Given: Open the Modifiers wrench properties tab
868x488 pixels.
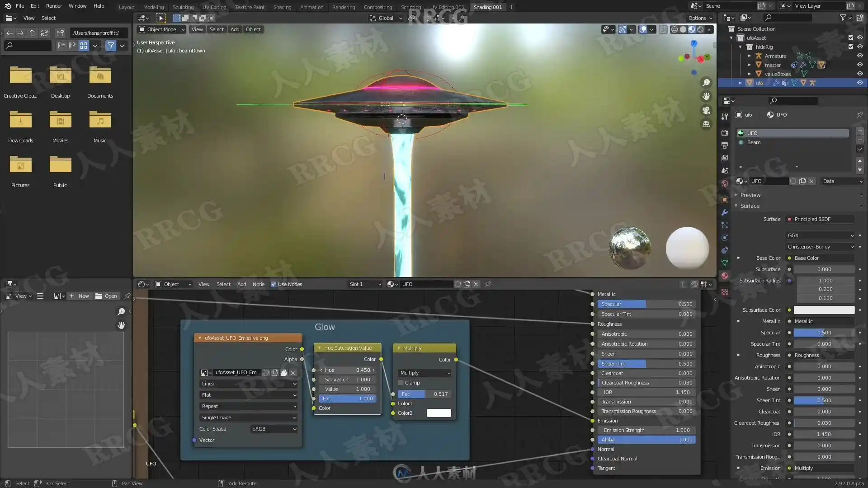Looking at the screenshot, I should 725,212.
